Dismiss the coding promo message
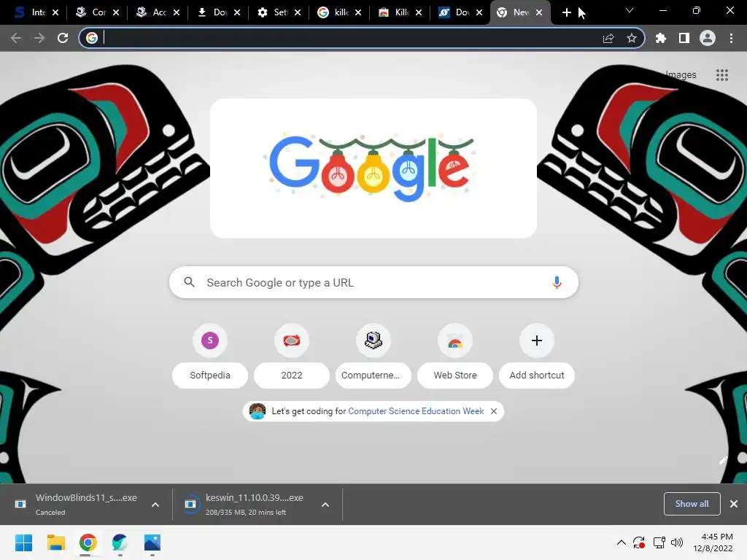747x560 pixels. coord(494,411)
